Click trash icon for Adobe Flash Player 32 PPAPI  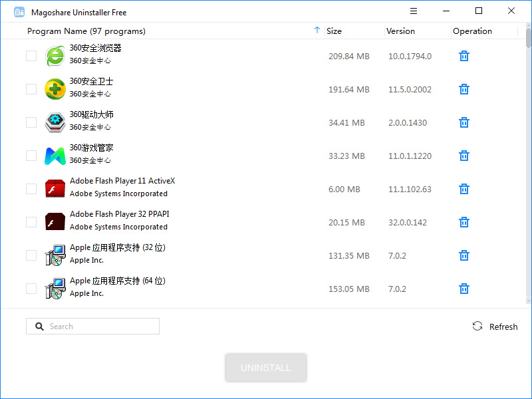464,222
